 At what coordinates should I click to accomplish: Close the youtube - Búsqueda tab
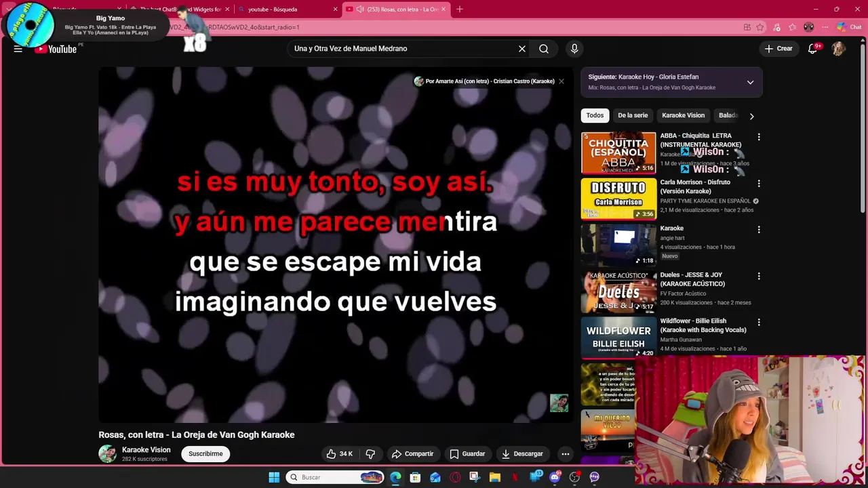335,9
